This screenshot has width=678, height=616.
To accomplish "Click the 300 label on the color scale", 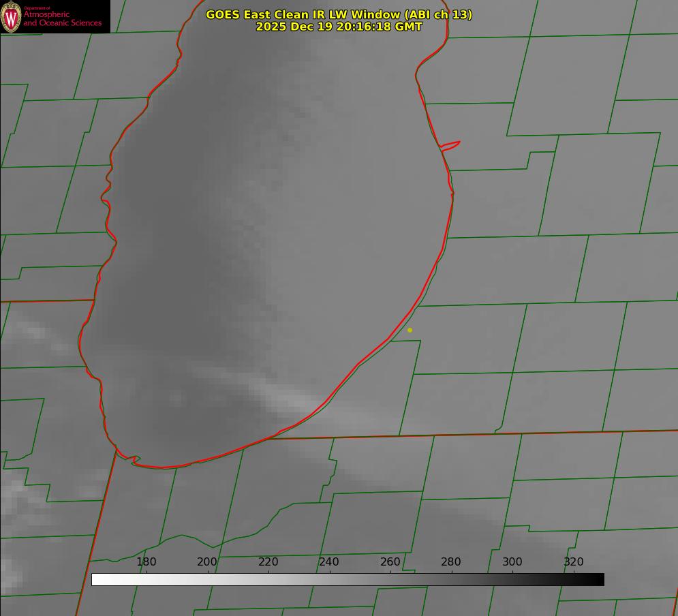I will point(512,561).
